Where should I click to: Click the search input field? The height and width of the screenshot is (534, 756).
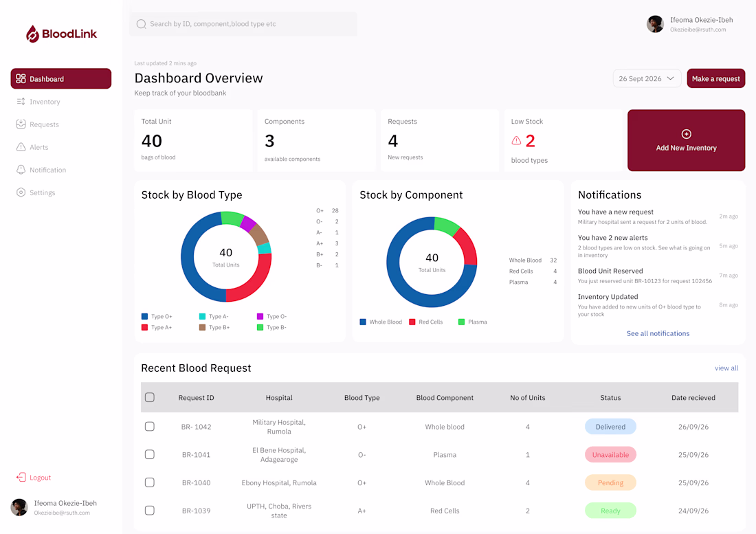click(243, 24)
